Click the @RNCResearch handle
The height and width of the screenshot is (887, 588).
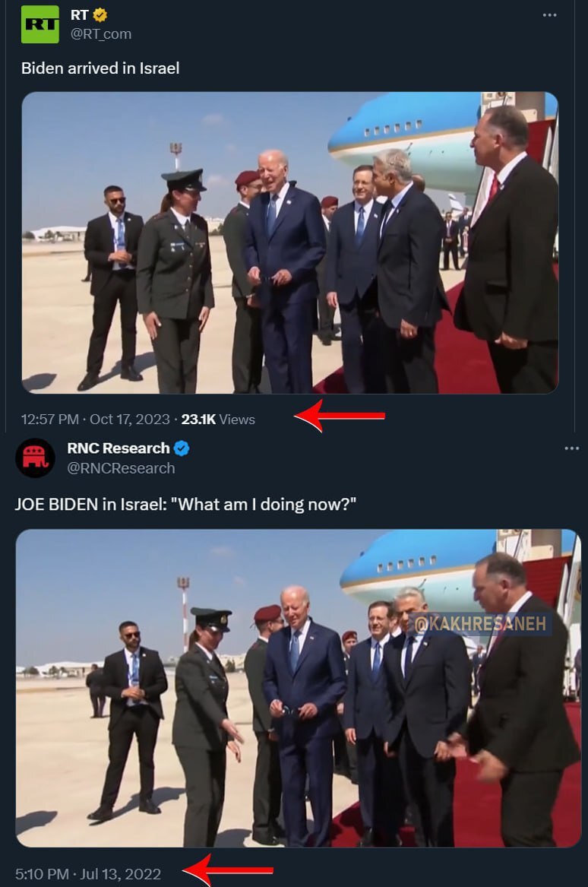tap(121, 468)
